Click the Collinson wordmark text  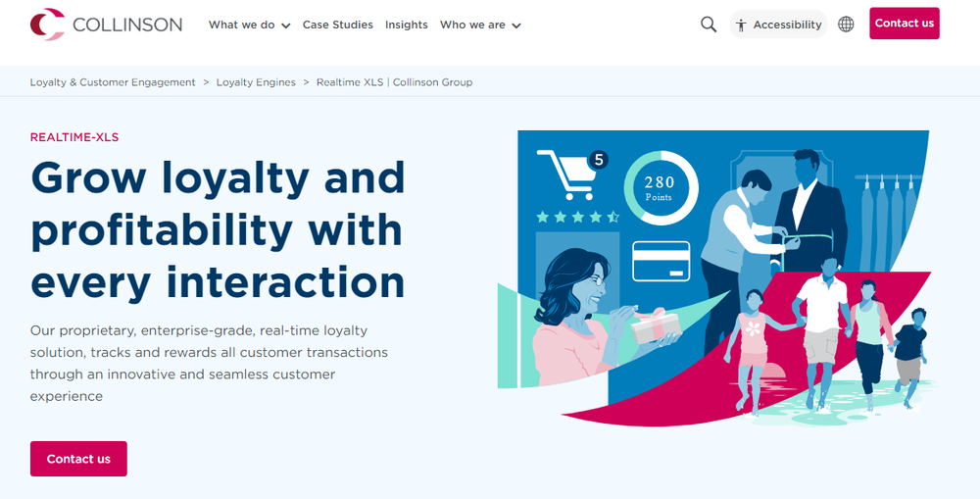(127, 25)
